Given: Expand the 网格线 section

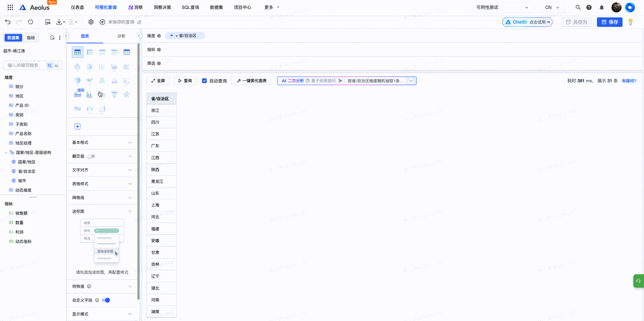Looking at the screenshot, I should 102,197.
